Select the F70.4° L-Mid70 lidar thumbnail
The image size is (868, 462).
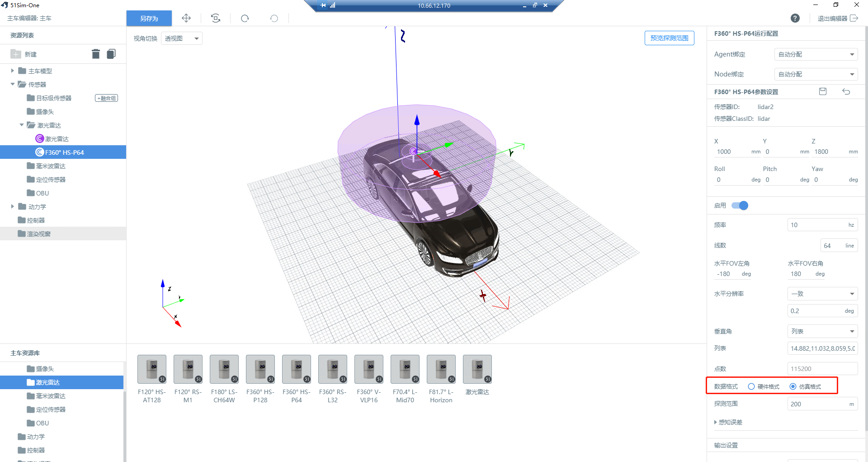pyautogui.click(x=405, y=369)
